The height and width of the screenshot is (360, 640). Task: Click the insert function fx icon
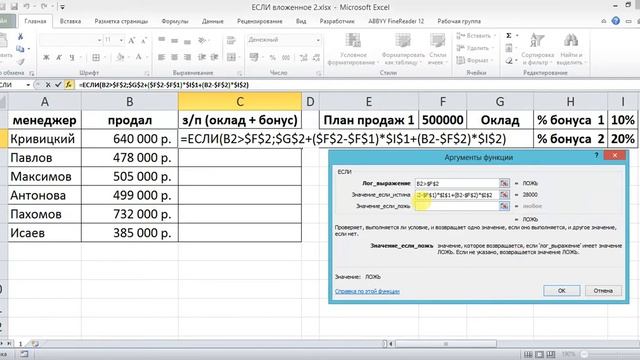click(69, 85)
